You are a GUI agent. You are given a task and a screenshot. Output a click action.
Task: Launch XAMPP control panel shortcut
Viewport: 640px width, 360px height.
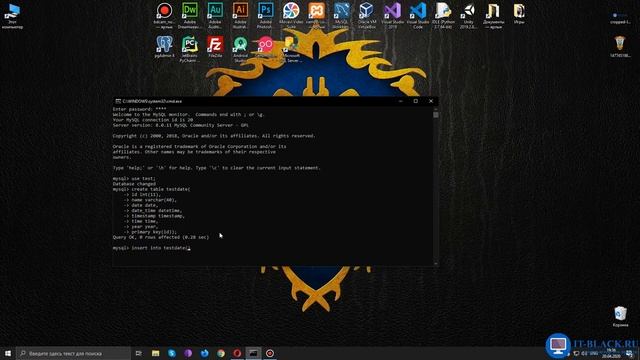tap(316, 16)
